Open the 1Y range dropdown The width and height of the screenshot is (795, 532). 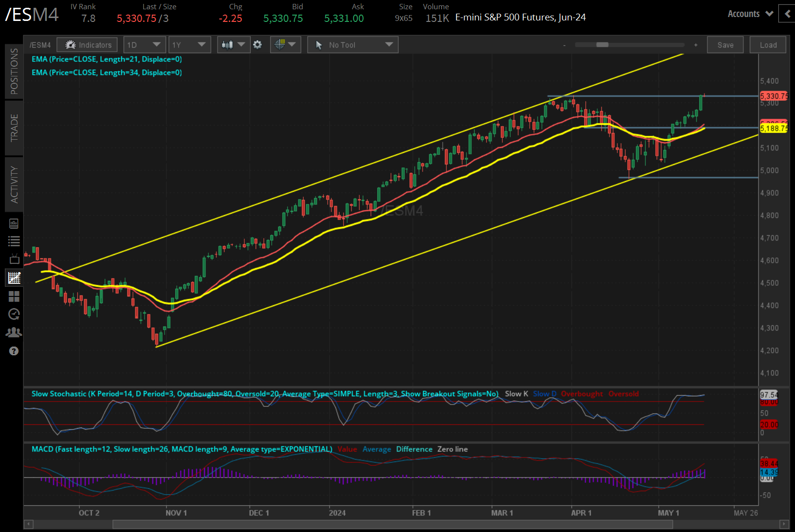point(189,44)
